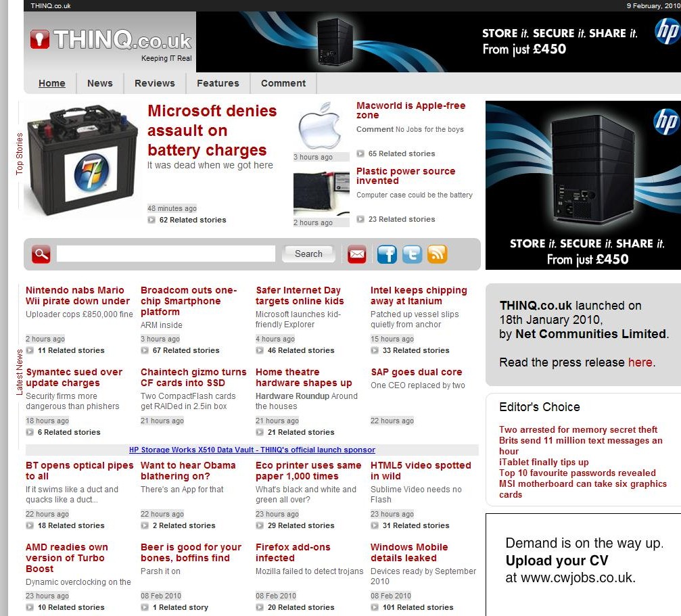The image size is (681, 616).
Task: Open Microsoft denies assault on battery charges headline
Action: pos(212,131)
